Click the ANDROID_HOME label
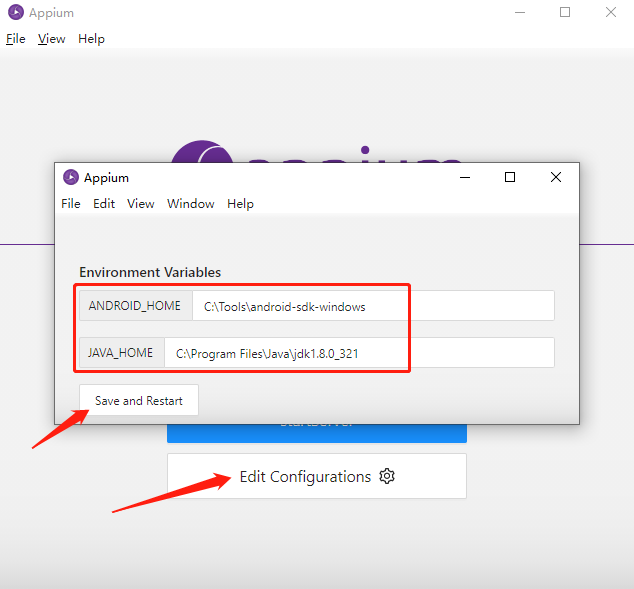 point(135,306)
